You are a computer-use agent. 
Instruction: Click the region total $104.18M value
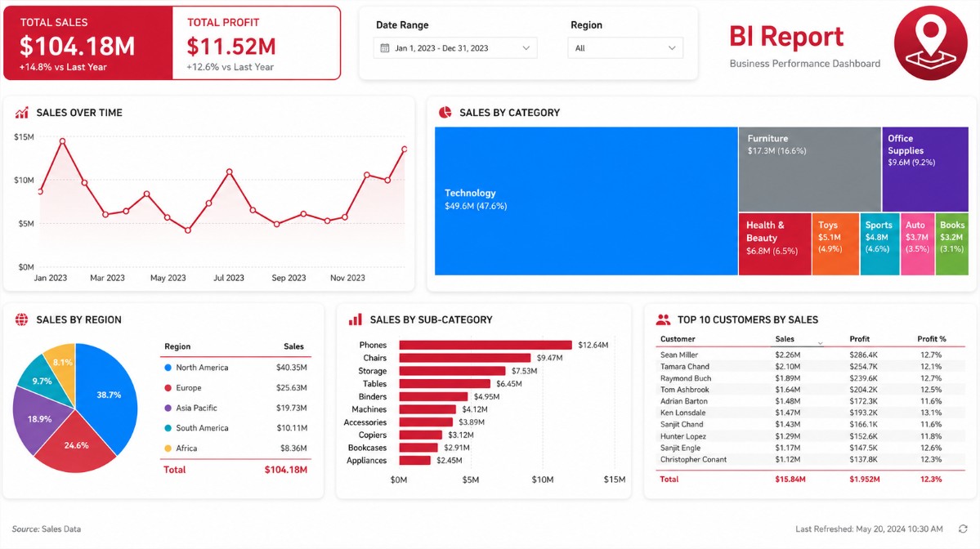pos(285,470)
